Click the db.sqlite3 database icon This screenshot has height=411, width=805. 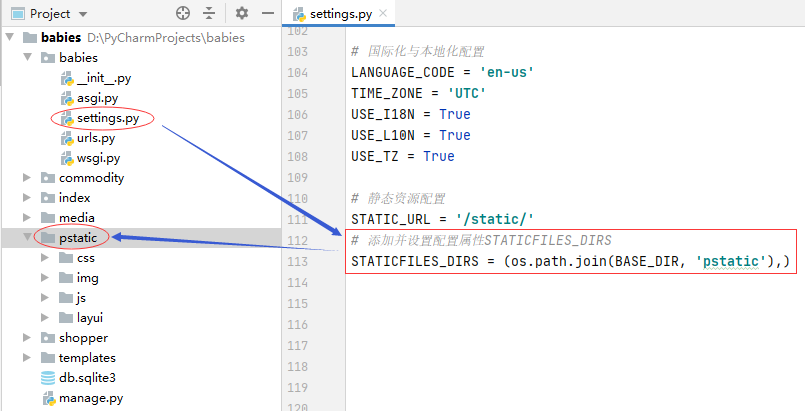click(x=48, y=378)
